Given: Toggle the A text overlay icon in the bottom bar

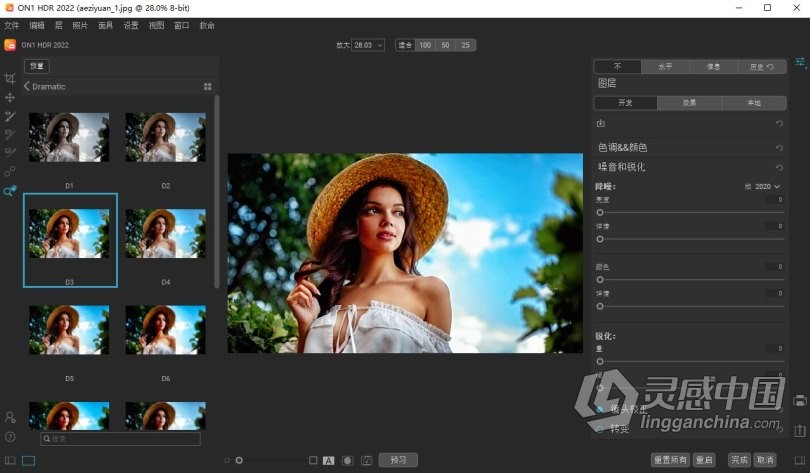Looking at the screenshot, I should point(329,461).
